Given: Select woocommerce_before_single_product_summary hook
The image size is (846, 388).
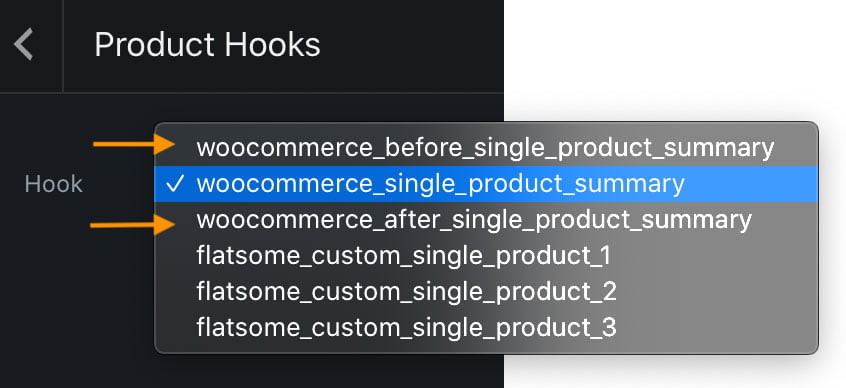Looking at the screenshot, I should (x=486, y=148).
